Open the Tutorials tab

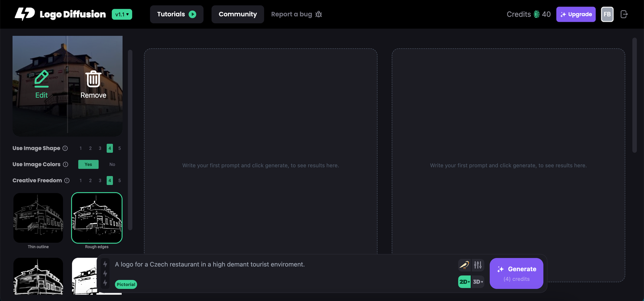(176, 14)
